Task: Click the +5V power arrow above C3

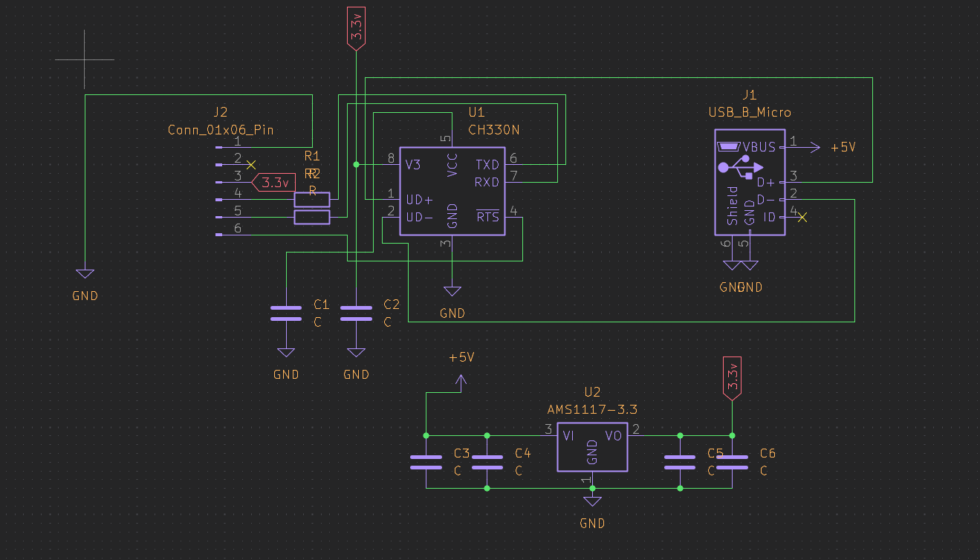Action: coord(461,382)
